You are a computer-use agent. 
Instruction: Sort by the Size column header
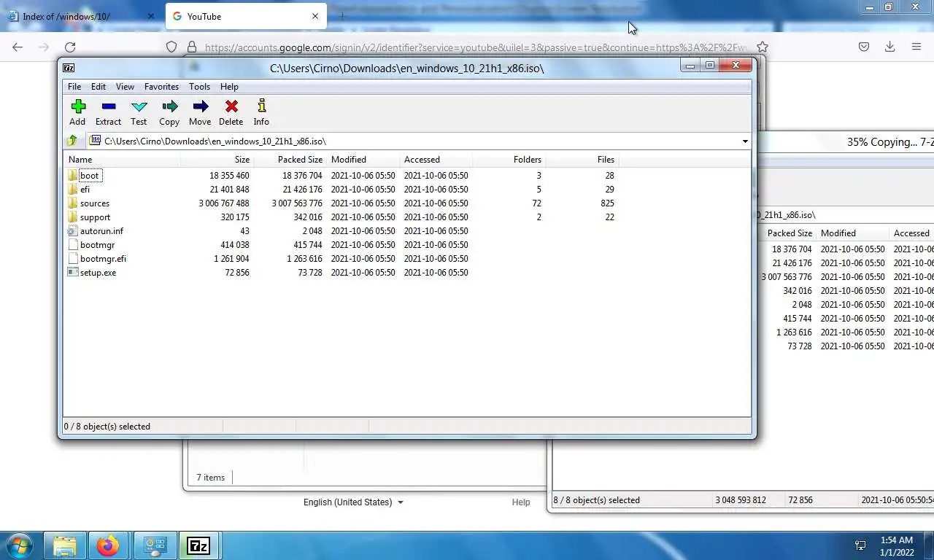(x=217, y=159)
